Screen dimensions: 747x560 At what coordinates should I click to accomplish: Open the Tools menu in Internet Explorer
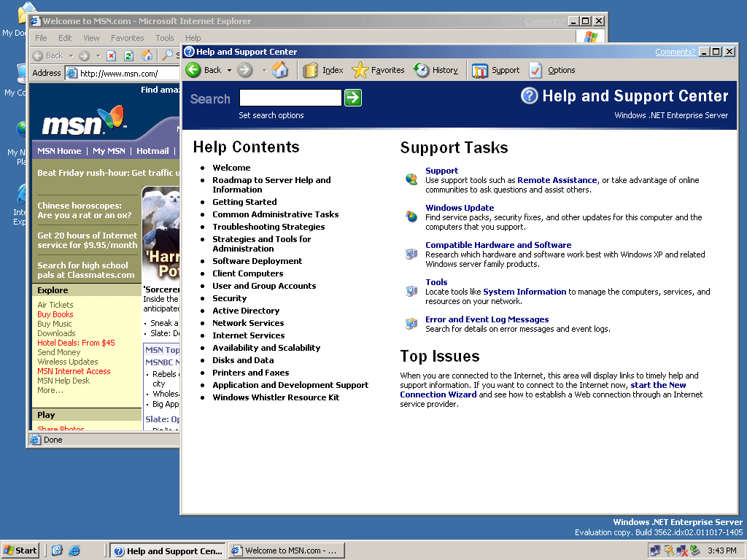[165, 38]
